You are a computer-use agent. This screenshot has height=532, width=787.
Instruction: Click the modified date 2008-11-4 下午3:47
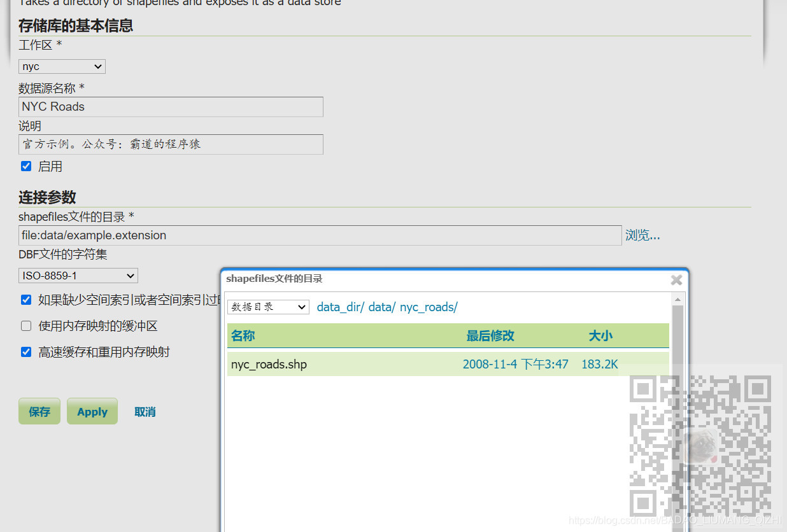point(516,365)
